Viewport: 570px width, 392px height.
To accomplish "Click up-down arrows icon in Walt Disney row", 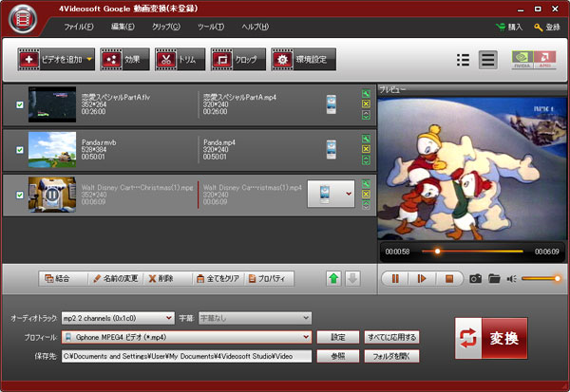I will tap(366, 205).
